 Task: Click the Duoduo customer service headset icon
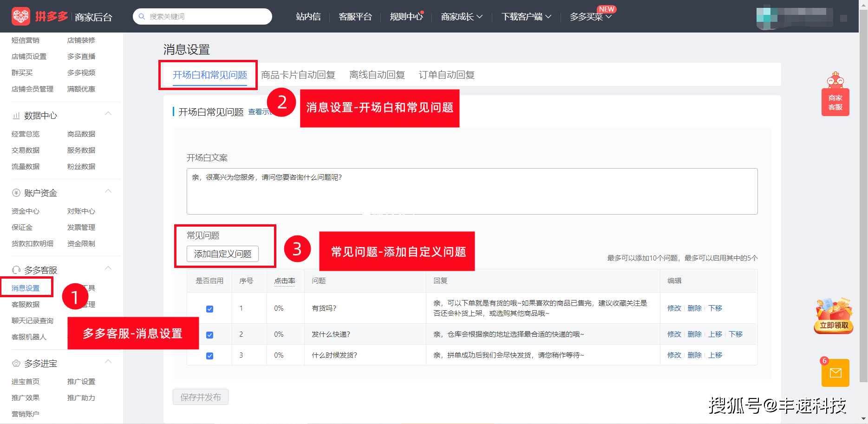tap(16, 270)
